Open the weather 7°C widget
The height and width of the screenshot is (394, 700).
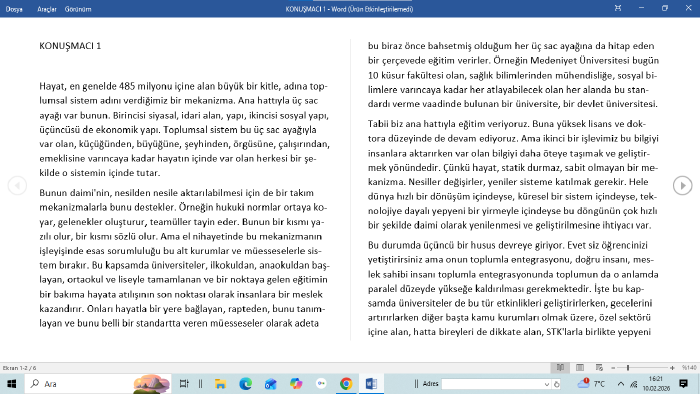tap(591, 383)
